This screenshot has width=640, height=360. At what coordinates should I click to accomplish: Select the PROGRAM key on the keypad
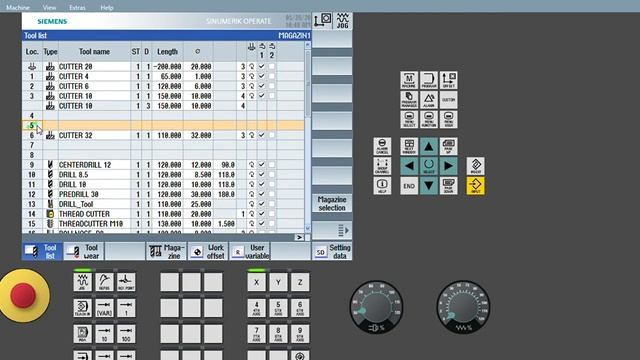tap(429, 80)
